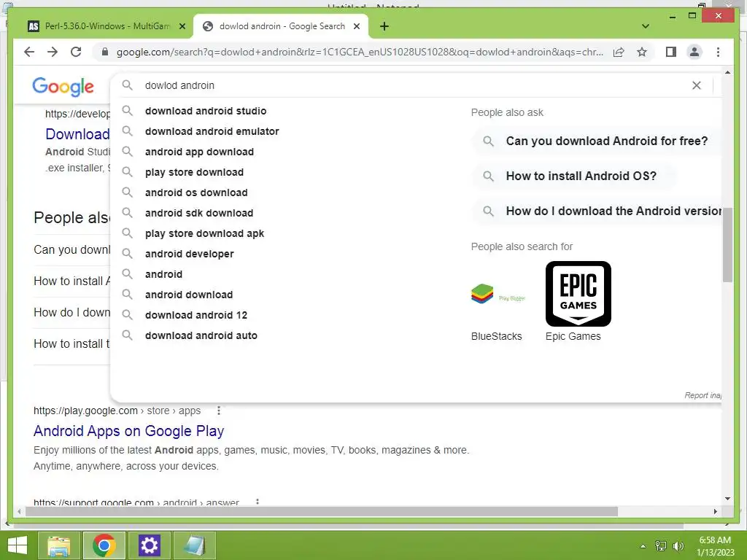The height and width of the screenshot is (560, 747).
Task: Click magnifier icon beside download android studio
Action: [127, 111]
